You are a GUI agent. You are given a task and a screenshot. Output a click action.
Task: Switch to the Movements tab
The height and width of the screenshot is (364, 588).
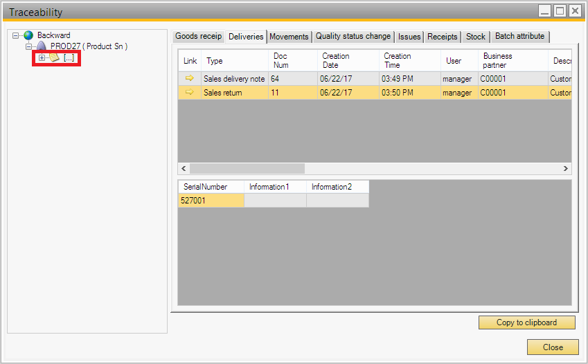pyautogui.click(x=289, y=37)
